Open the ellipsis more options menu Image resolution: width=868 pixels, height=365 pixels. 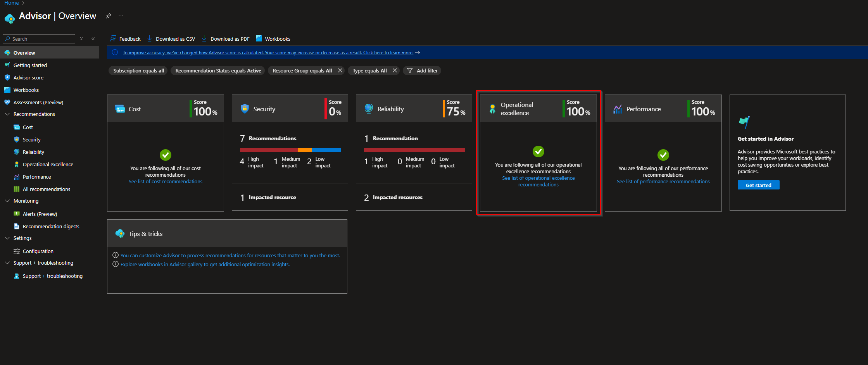(x=121, y=16)
